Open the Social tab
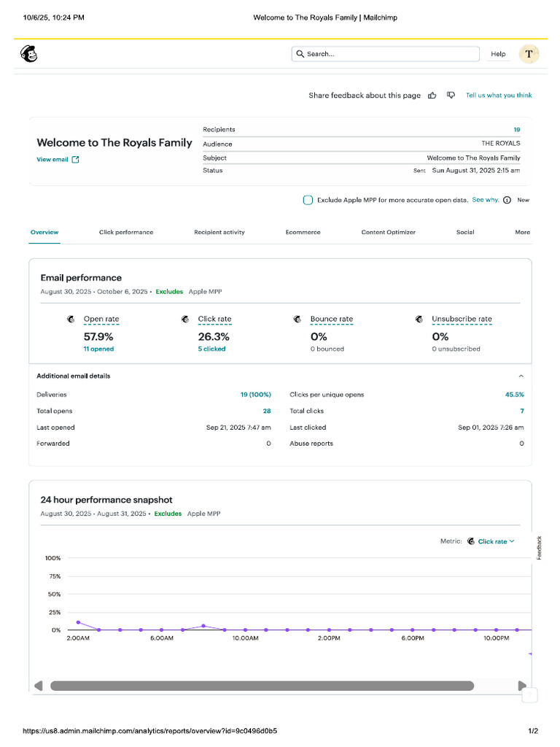 pyautogui.click(x=465, y=232)
